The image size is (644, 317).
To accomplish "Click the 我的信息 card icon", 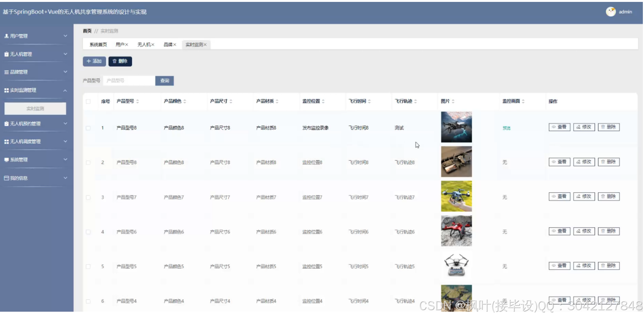I will (6, 178).
